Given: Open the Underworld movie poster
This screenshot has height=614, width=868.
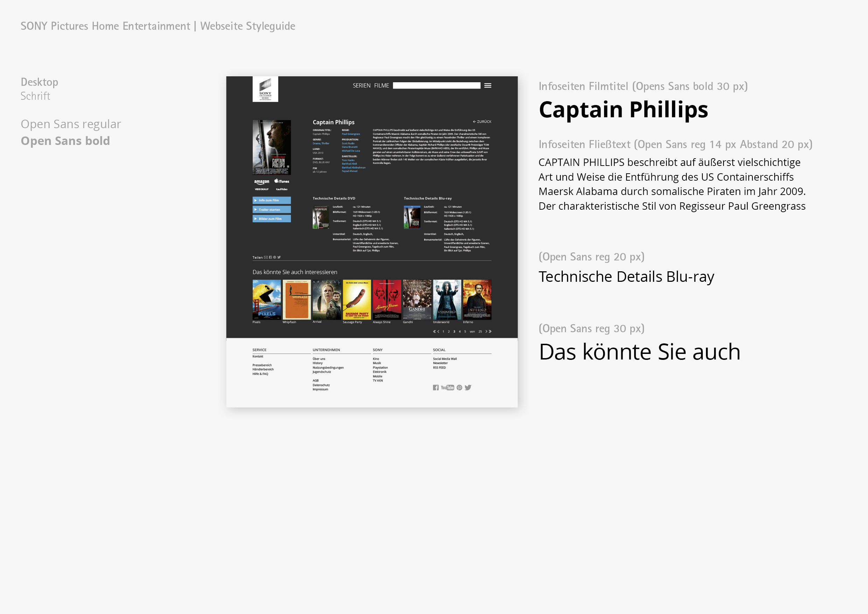Looking at the screenshot, I should (447, 300).
